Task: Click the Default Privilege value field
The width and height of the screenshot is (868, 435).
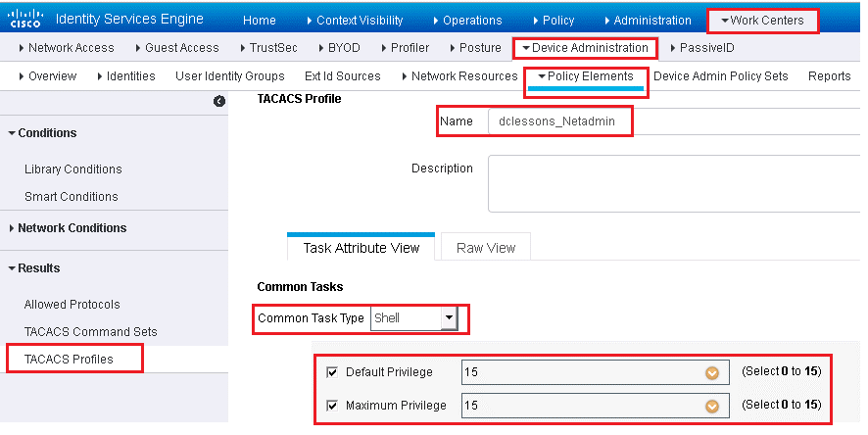Action: pyautogui.click(x=595, y=372)
